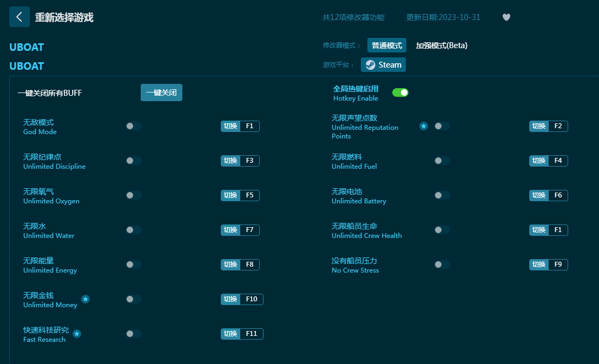Screen dimensions: 599x364
Task: Disable the global Hotkey Enable toggle
Action: point(400,92)
